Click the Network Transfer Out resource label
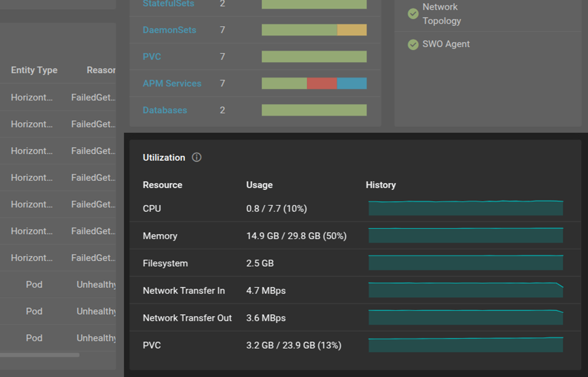Screen dimensions: 588x377 (x=187, y=318)
